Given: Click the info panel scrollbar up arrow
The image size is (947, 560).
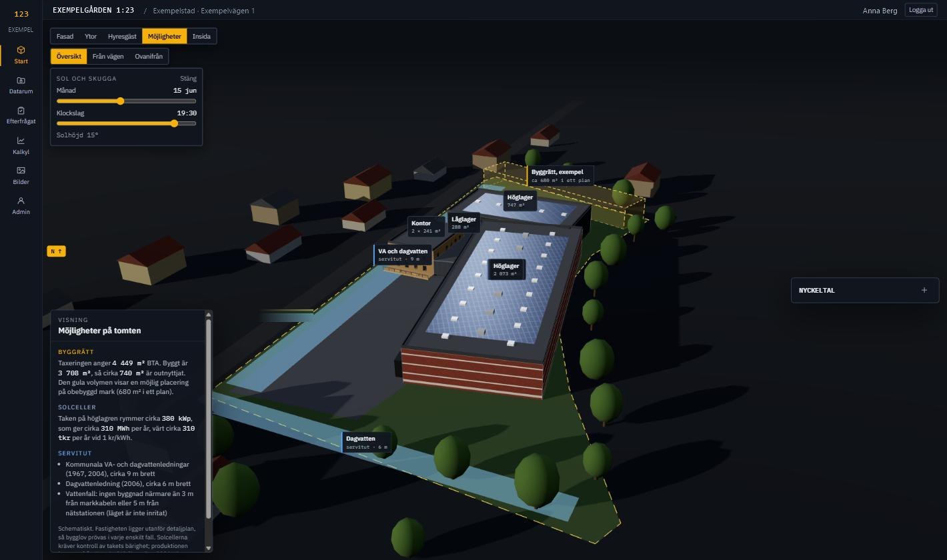Looking at the screenshot, I should pos(209,315).
